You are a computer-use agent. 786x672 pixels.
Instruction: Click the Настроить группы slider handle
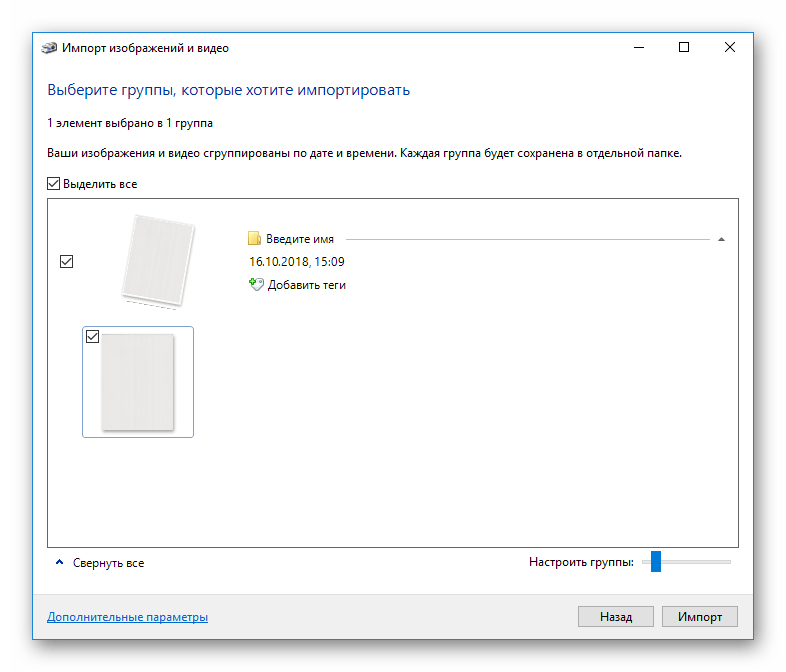pos(656,562)
